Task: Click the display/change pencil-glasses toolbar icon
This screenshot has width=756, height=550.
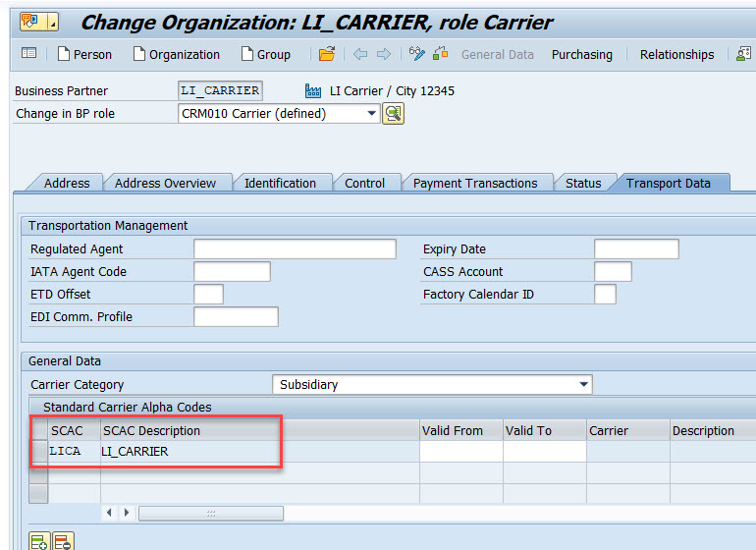Action: 417,54
